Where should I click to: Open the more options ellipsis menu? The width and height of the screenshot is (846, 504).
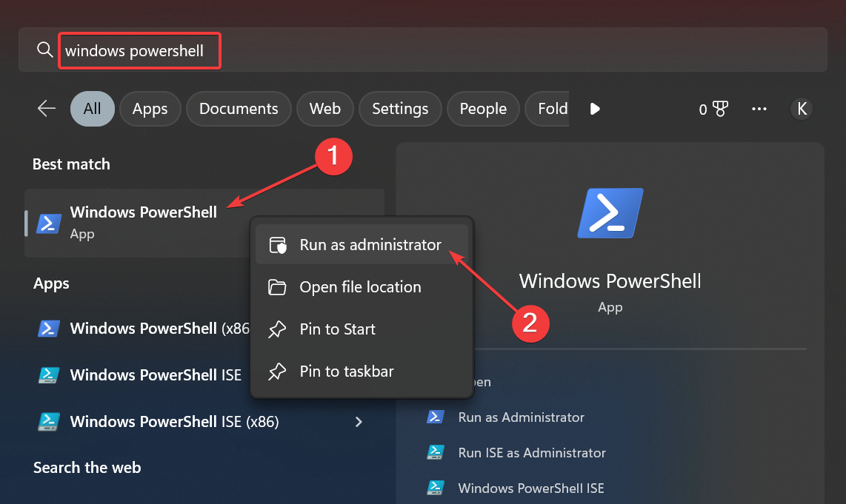point(759,108)
